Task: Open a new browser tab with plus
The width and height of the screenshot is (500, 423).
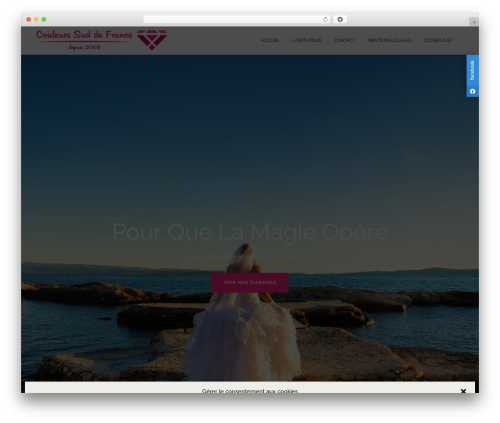Action: [x=474, y=22]
